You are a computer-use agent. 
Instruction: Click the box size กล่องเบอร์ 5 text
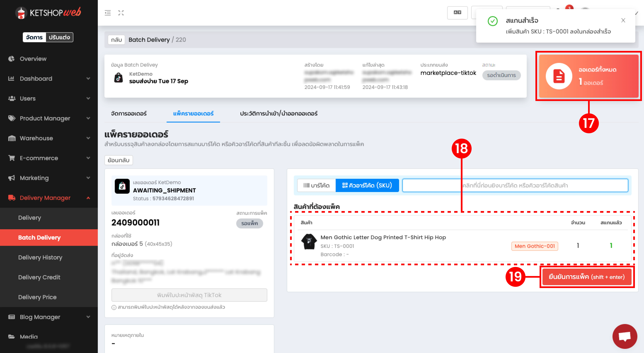point(142,244)
